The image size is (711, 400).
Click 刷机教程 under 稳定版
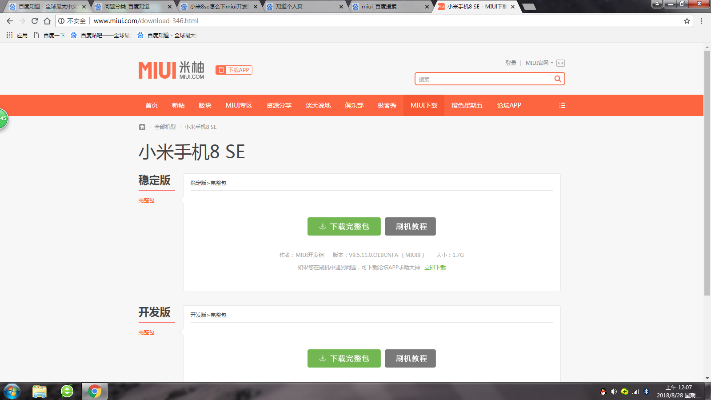(x=410, y=227)
